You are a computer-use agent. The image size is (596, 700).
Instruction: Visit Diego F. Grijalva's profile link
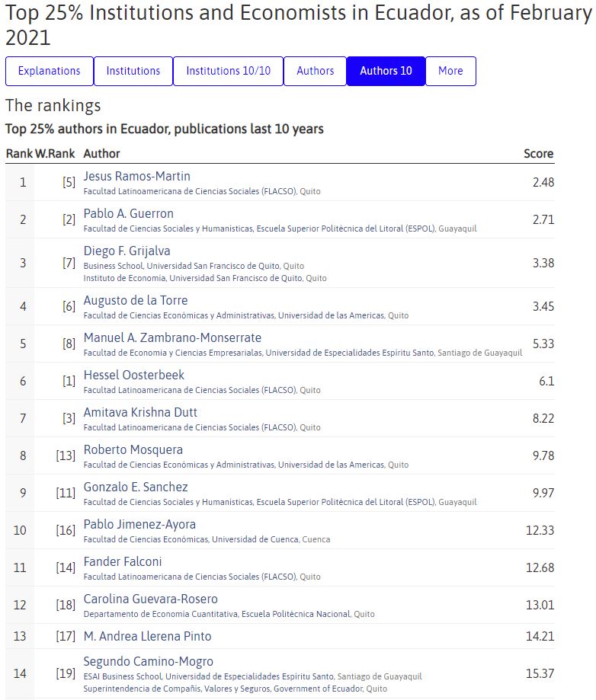click(x=127, y=251)
